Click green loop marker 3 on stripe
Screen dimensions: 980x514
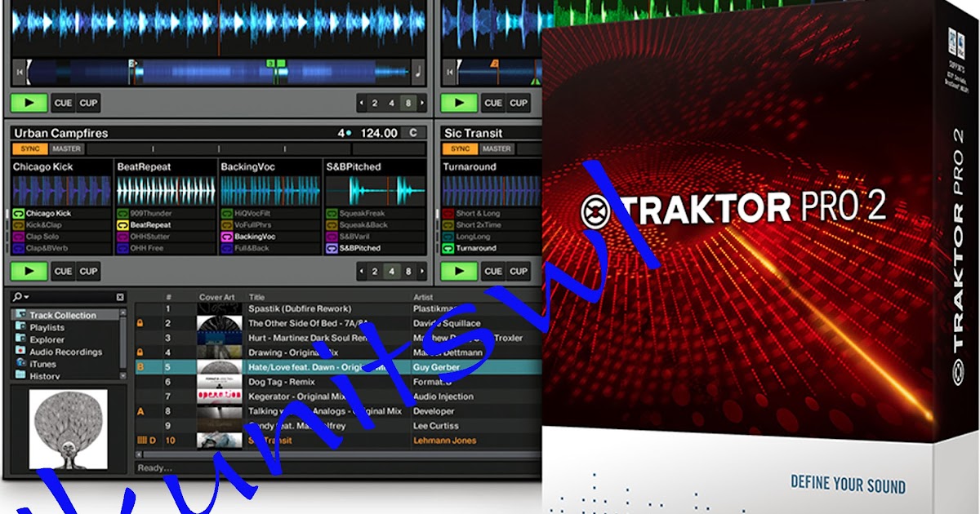272,64
